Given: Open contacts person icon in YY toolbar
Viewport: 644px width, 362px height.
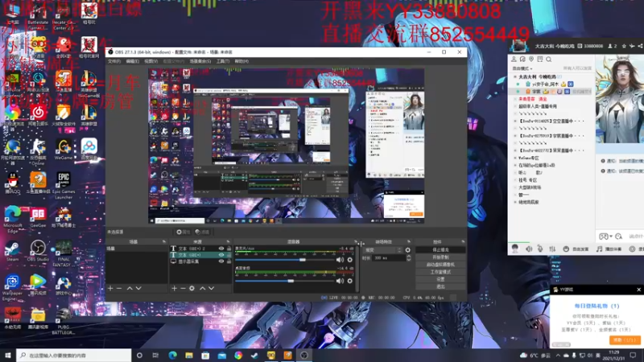Looking at the screenshot, I should 514,60.
